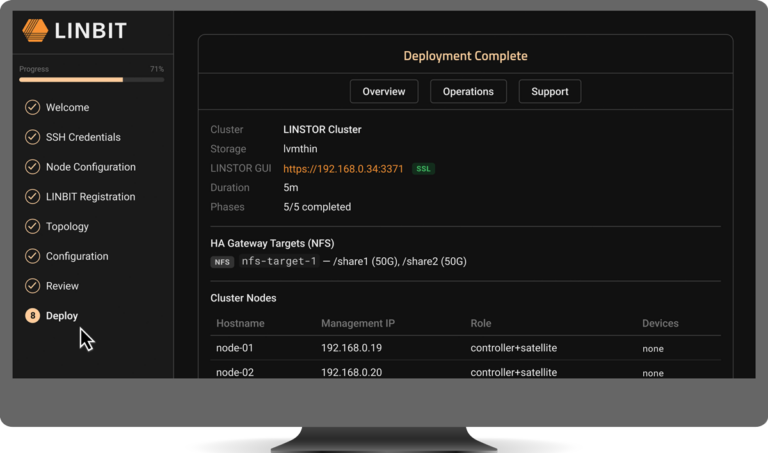Click the SSH Credentials checkmark icon
Screen dimensions: 768x453
32,137
